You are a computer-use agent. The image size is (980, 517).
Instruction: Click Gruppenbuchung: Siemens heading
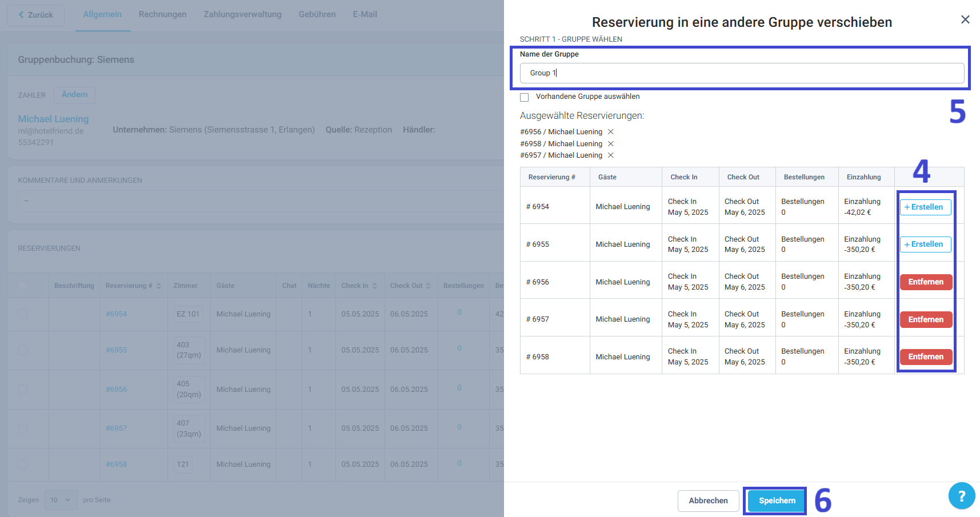[x=76, y=59]
